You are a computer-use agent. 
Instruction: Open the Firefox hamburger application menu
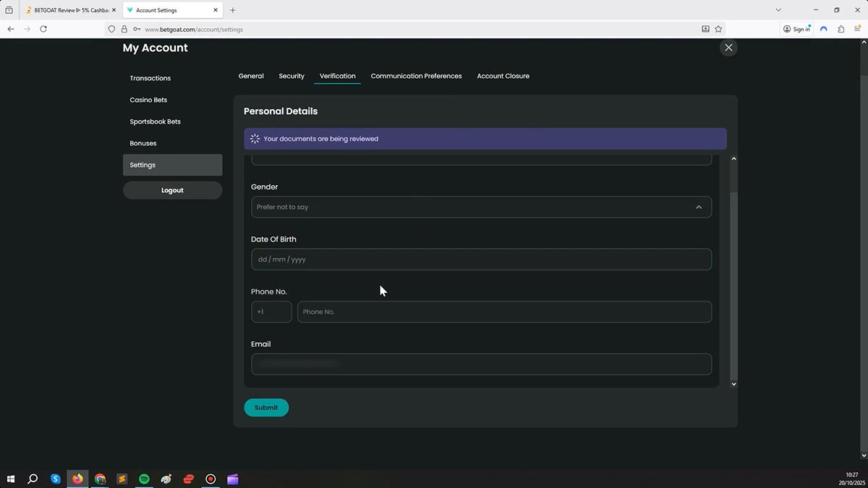[857, 29]
